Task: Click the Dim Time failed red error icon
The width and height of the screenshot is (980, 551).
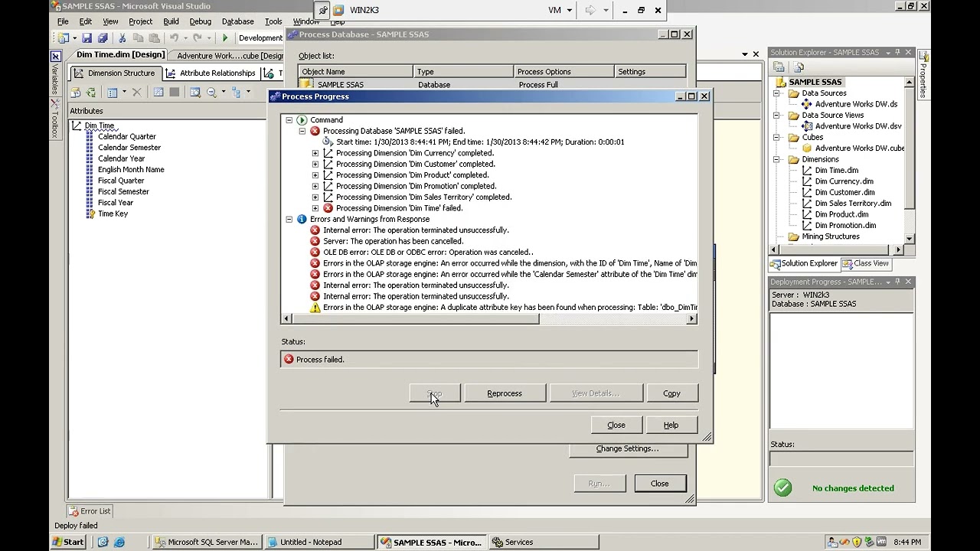Action: 328,208
